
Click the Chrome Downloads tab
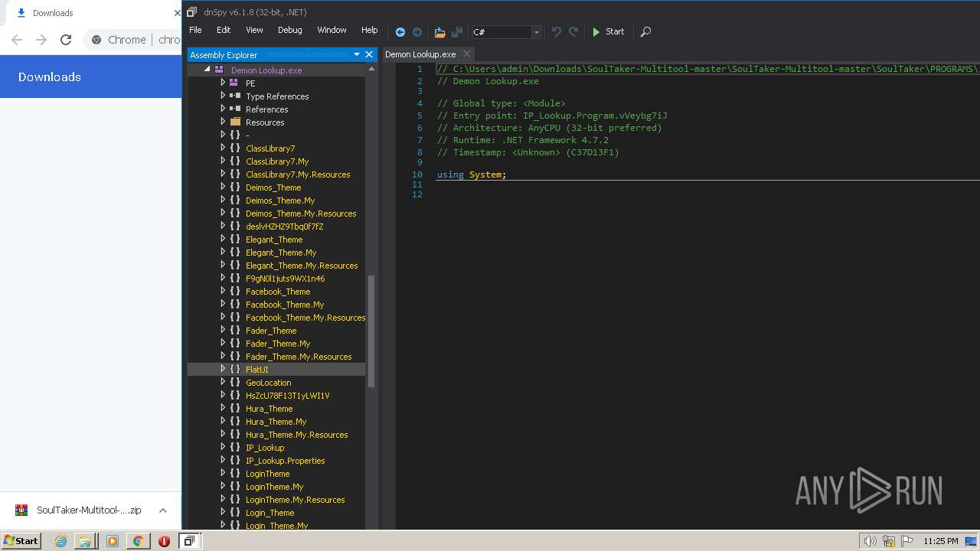(92, 13)
